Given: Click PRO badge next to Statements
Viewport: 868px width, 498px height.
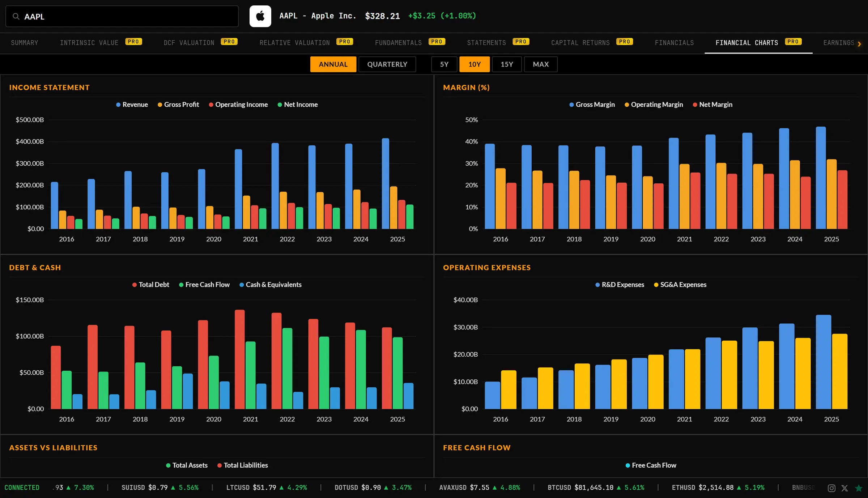Looking at the screenshot, I should point(521,42).
